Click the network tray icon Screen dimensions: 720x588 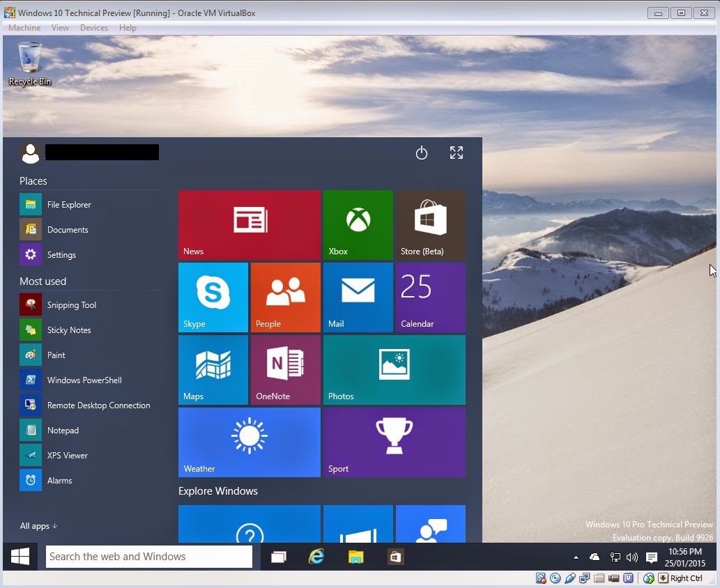click(x=615, y=557)
